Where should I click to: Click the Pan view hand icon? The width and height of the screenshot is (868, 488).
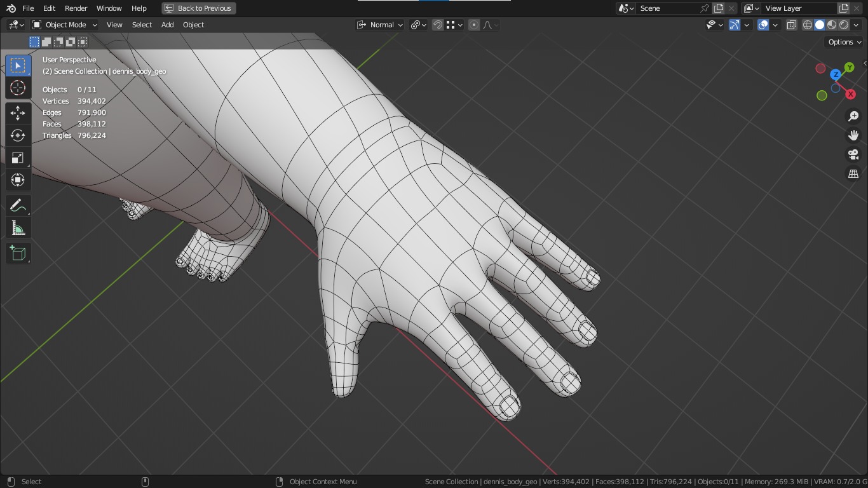pyautogui.click(x=853, y=135)
